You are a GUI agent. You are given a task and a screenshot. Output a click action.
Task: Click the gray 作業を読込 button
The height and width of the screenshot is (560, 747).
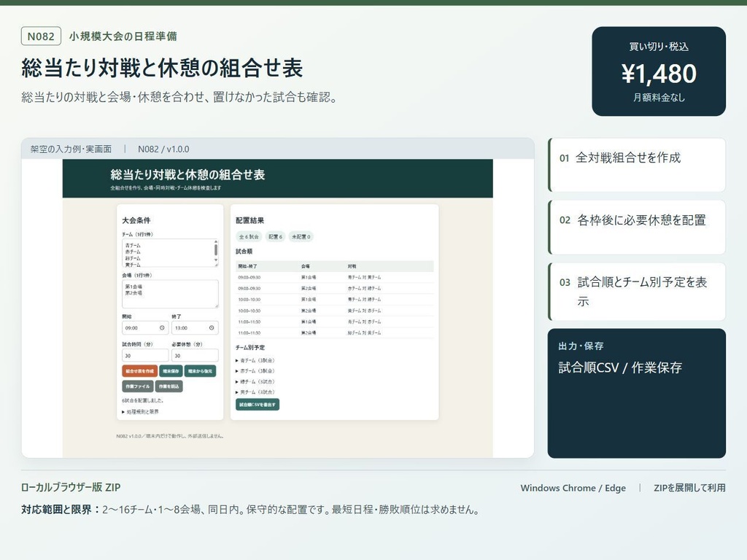click(169, 386)
